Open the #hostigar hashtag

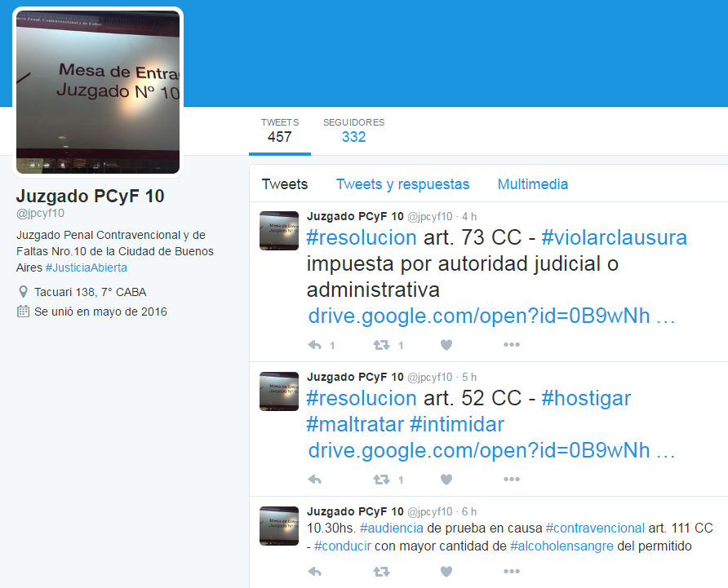click(586, 399)
